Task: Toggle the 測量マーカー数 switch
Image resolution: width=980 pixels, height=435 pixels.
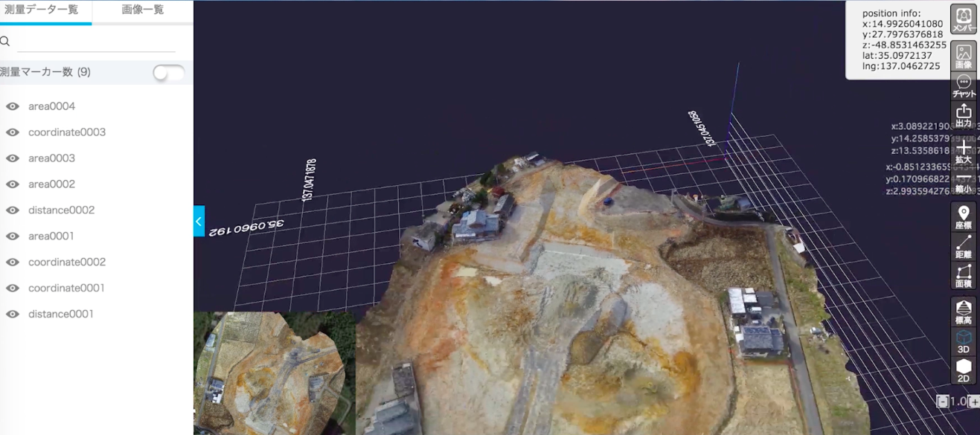Action: [168, 73]
